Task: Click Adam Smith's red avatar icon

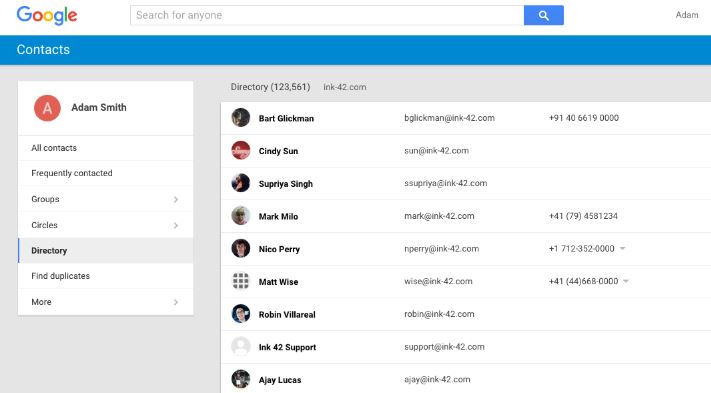Action: click(47, 108)
